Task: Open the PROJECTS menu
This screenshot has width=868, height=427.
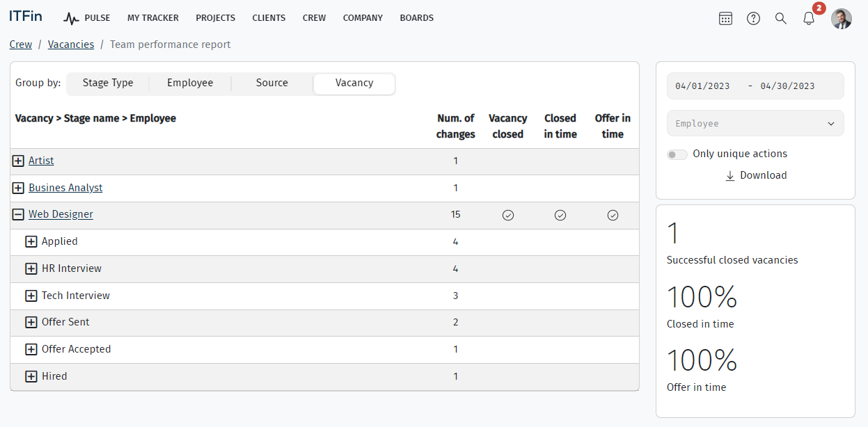Action: [216, 18]
